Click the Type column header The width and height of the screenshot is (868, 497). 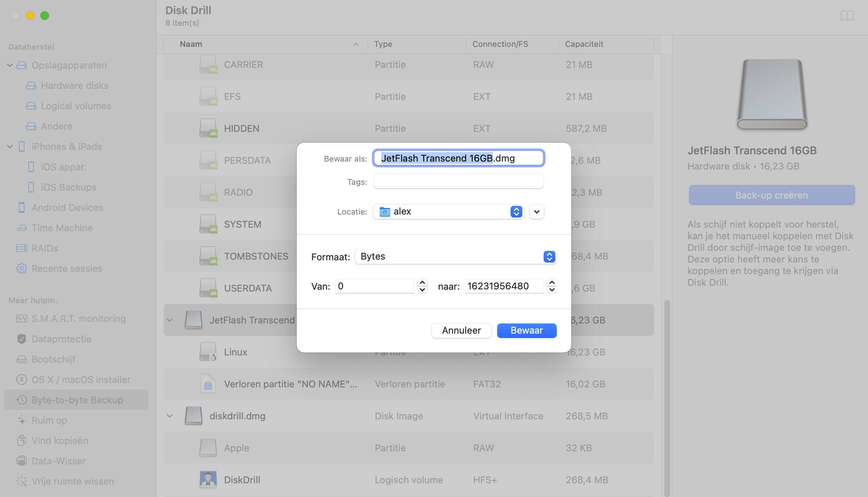pos(417,44)
